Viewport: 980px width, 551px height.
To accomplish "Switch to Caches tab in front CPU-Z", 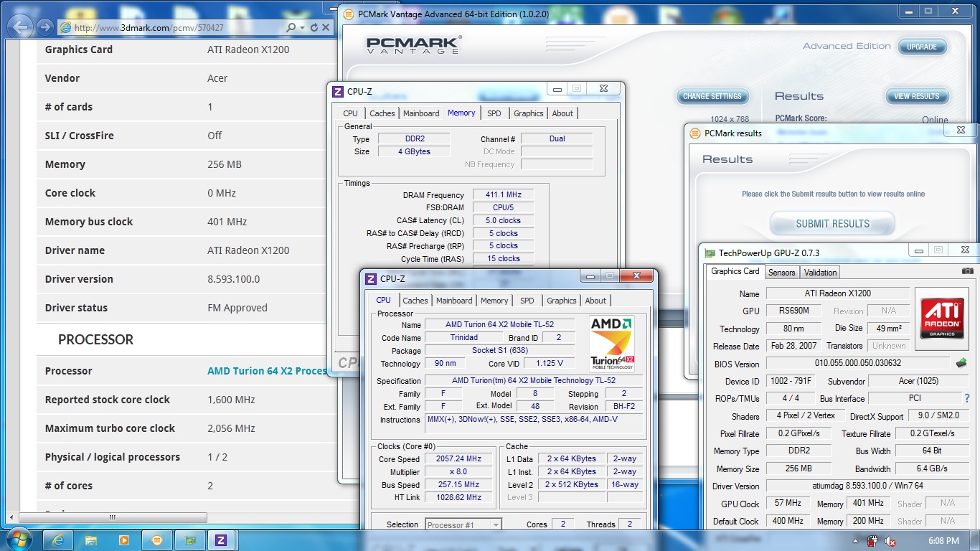I will [x=415, y=301].
